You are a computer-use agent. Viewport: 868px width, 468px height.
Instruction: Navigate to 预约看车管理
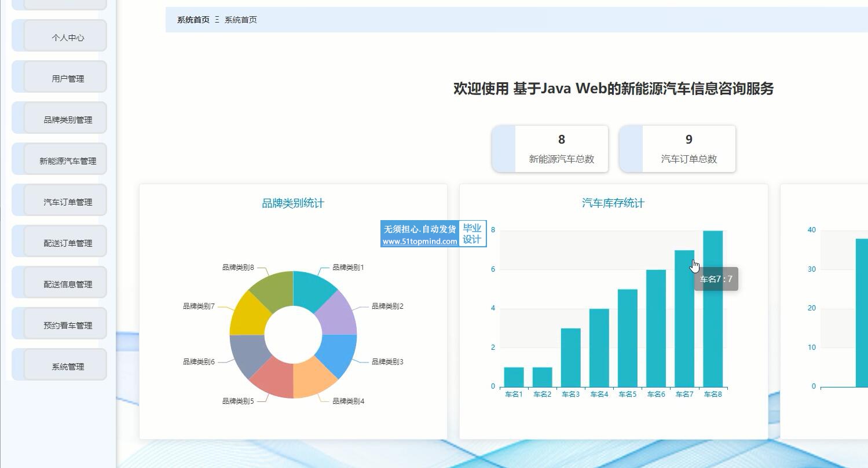[x=67, y=326]
